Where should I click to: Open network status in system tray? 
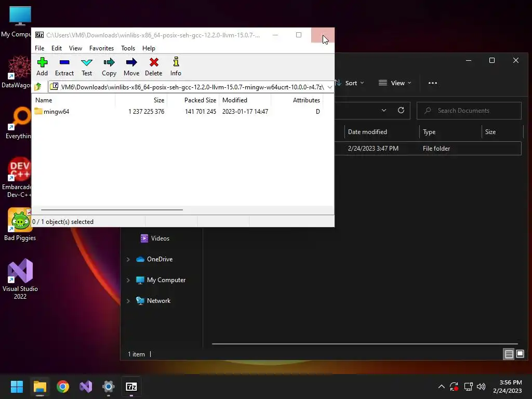[468, 387]
